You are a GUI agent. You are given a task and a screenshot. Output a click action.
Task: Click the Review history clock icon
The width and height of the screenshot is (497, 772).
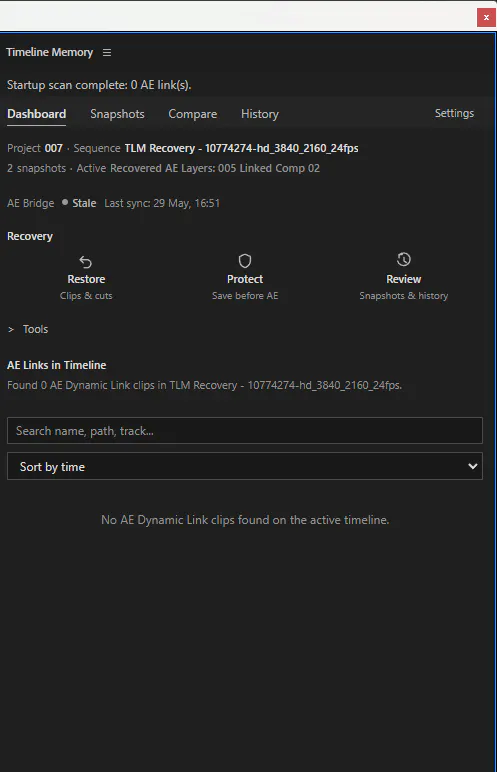click(403, 259)
